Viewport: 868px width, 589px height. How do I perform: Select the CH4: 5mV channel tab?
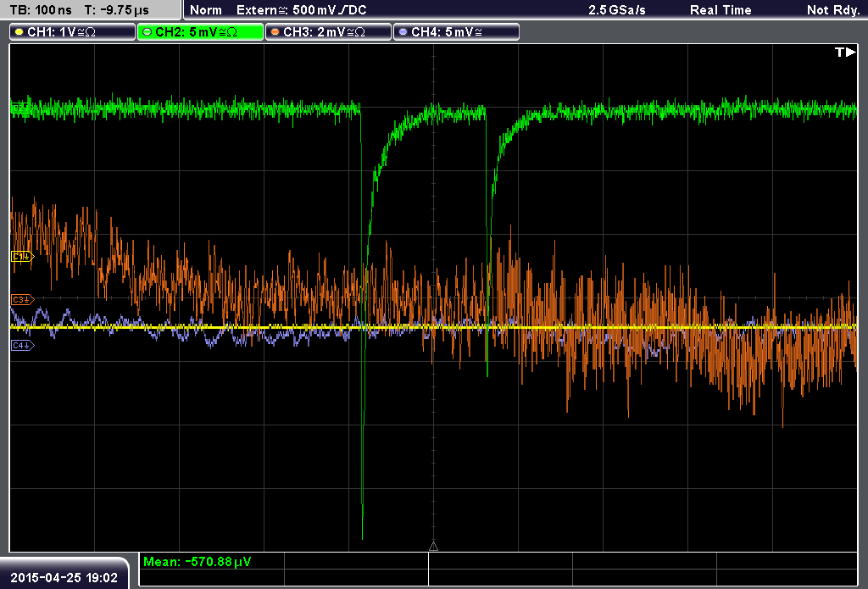pos(456,32)
